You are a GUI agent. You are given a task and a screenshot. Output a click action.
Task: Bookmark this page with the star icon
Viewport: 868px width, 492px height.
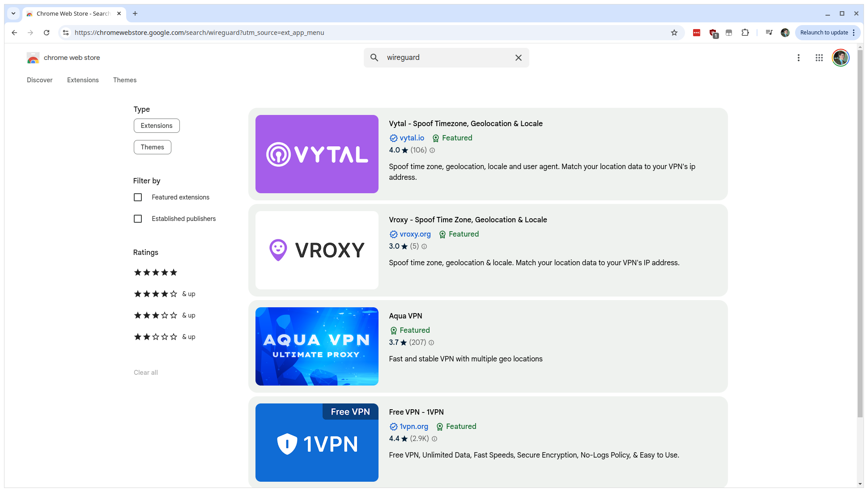[674, 33]
